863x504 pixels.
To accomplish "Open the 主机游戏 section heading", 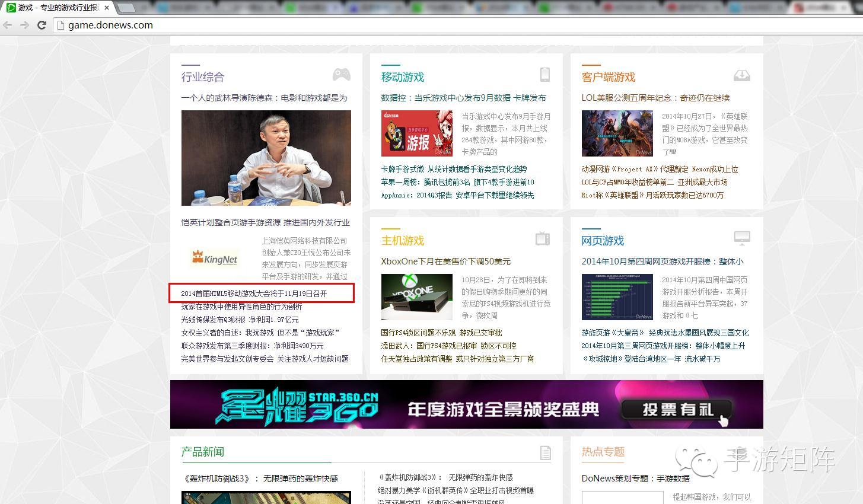I will (x=403, y=241).
